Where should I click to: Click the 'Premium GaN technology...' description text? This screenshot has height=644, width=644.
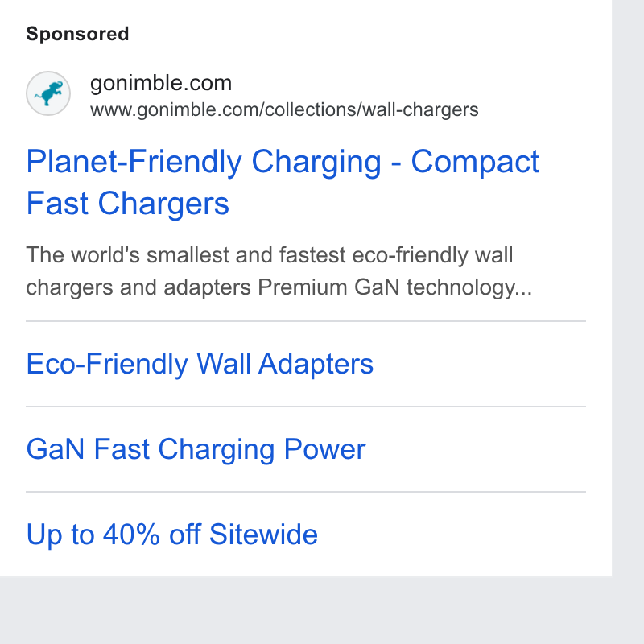[x=394, y=287]
